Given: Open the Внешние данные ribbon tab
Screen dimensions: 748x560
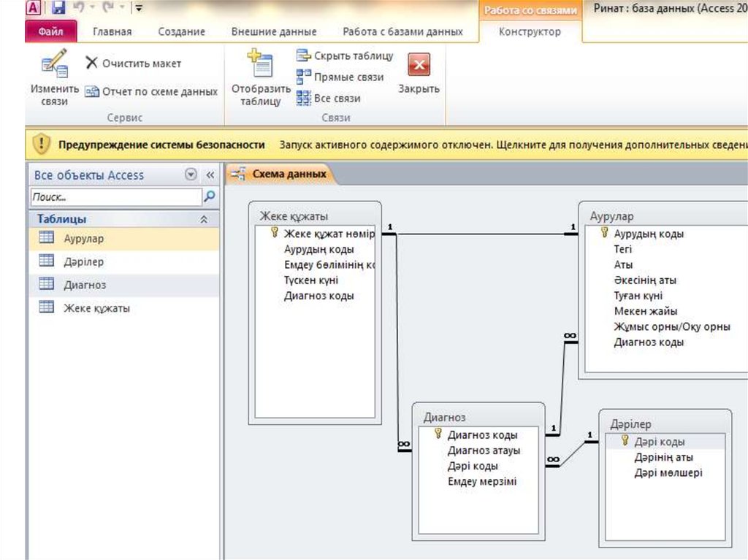Looking at the screenshot, I should coord(274,32).
